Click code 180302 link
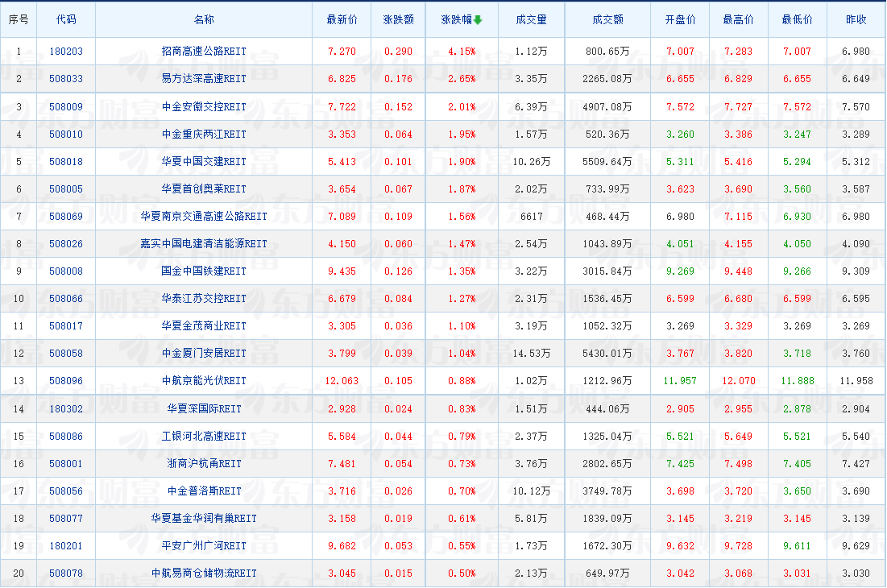Screen dimensions: 887x588 pyautogui.click(x=66, y=408)
